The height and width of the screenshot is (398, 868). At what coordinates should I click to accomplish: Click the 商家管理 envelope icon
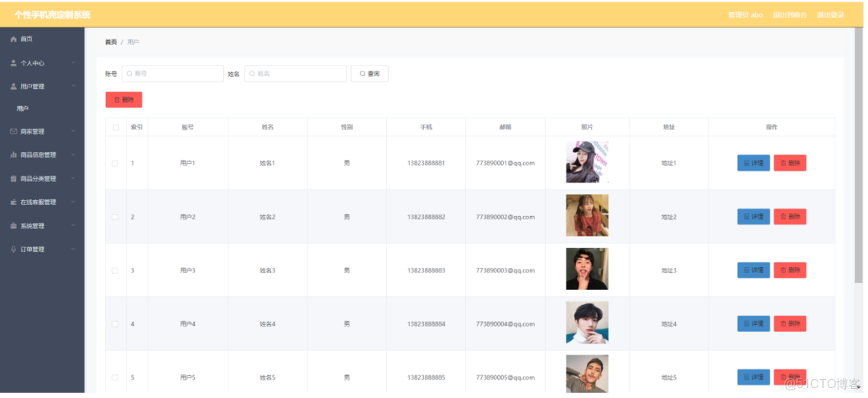[13, 132]
